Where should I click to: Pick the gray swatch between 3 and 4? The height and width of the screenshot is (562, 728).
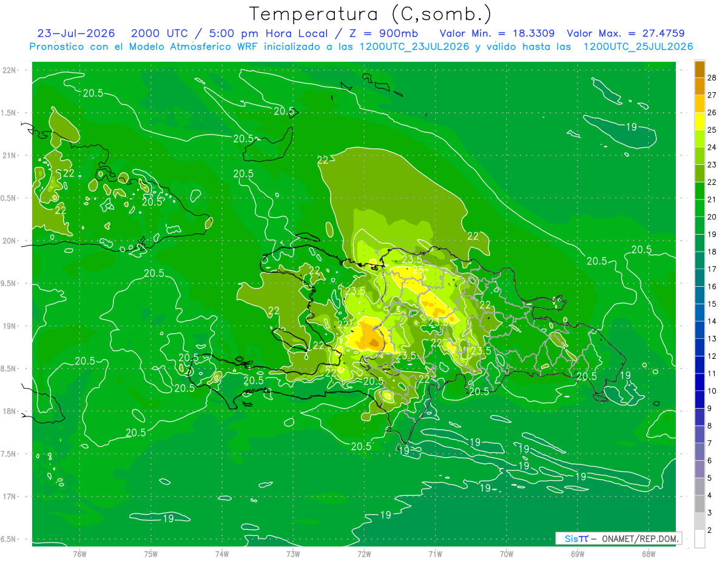click(699, 504)
